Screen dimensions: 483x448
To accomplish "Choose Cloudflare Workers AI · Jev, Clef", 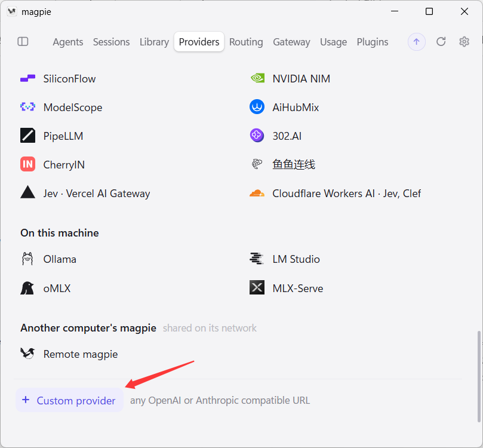I will point(346,193).
